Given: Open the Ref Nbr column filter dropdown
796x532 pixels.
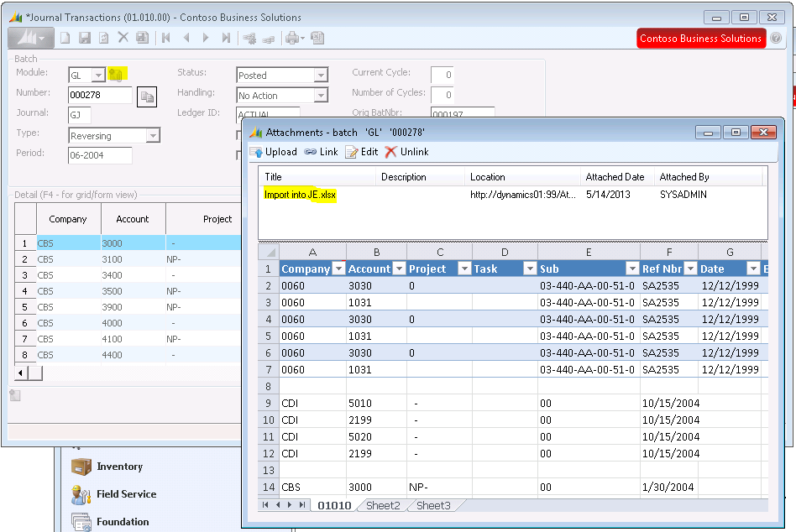Looking at the screenshot, I should tap(691, 269).
